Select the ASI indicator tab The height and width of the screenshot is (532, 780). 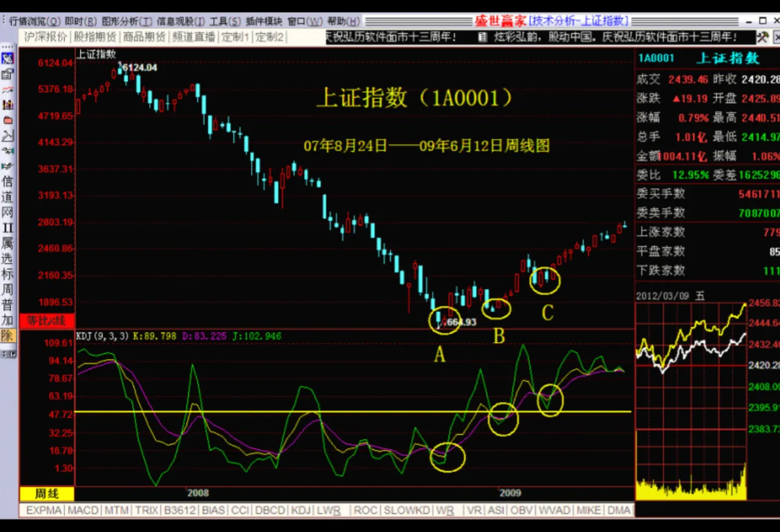[496, 510]
